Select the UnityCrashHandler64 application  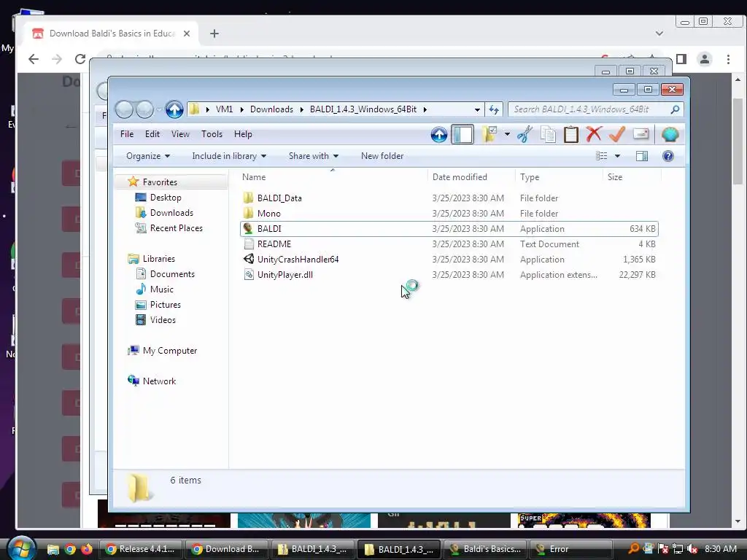click(298, 260)
